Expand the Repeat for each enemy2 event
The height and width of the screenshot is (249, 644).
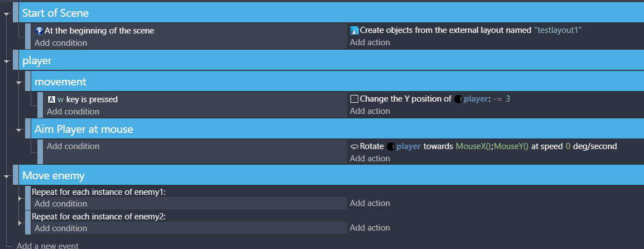[x=21, y=222]
